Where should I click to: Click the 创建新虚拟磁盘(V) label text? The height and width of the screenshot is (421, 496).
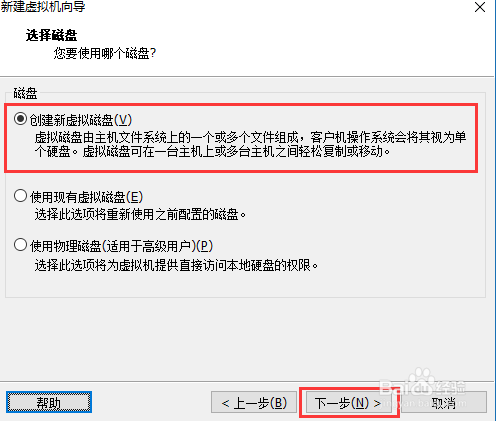point(81,120)
